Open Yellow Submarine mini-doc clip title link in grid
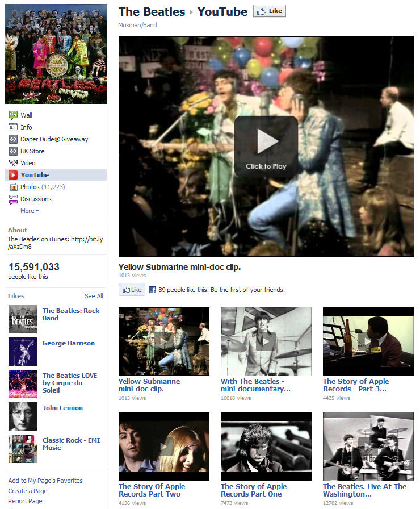 149,385
